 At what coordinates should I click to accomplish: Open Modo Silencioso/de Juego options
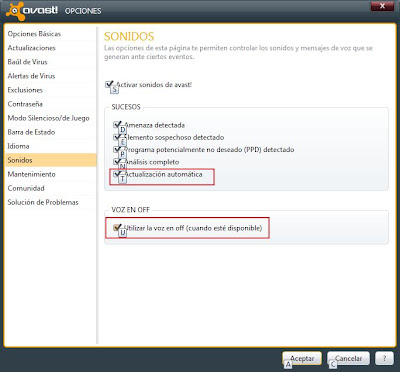pos(49,118)
